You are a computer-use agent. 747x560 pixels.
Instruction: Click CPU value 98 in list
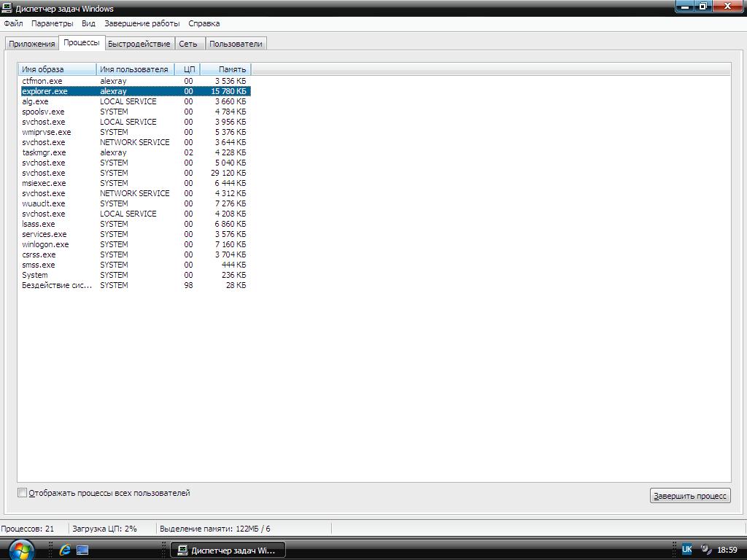pos(189,285)
